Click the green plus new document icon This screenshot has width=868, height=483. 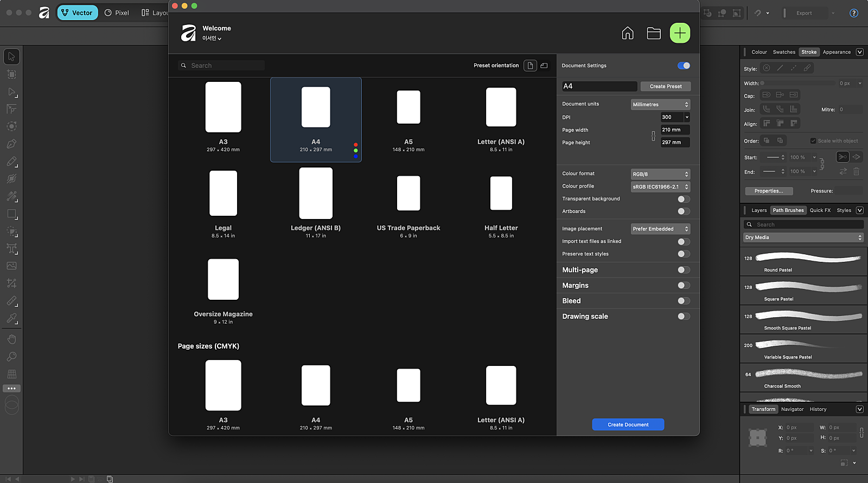tap(680, 33)
